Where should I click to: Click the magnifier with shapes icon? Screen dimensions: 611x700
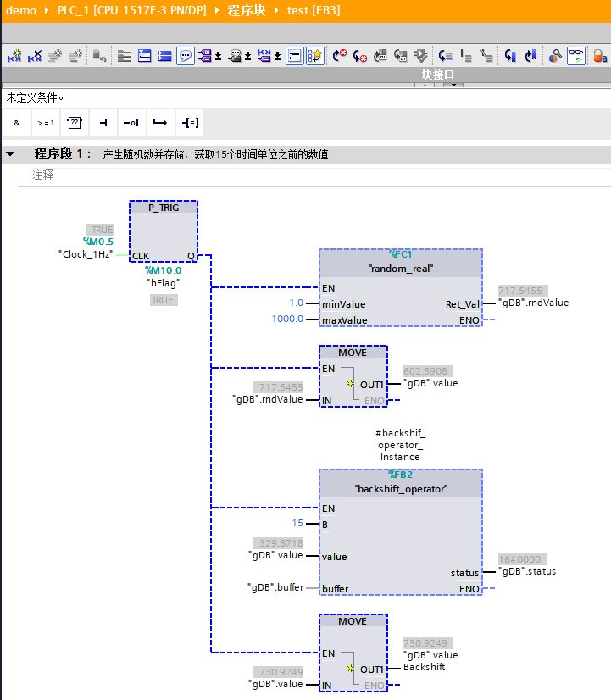pyautogui.click(x=555, y=56)
